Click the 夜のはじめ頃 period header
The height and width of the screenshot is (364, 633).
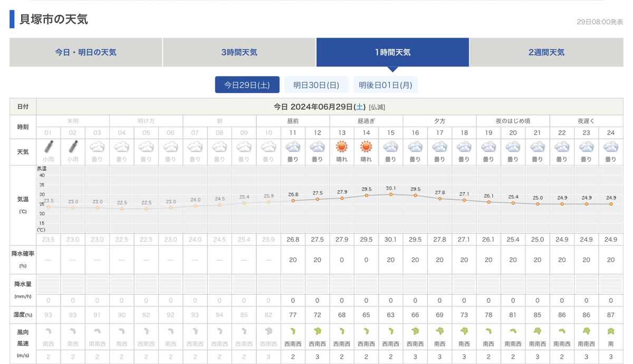(x=513, y=121)
